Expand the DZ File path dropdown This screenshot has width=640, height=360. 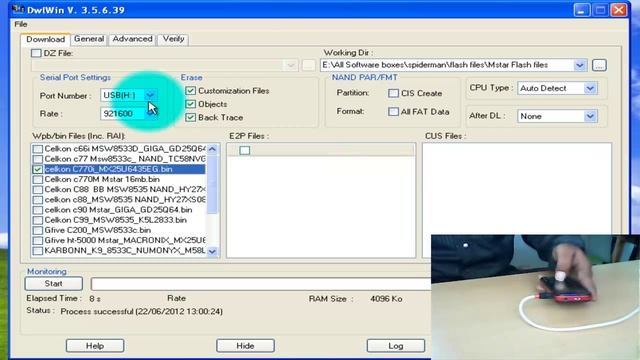[291, 65]
